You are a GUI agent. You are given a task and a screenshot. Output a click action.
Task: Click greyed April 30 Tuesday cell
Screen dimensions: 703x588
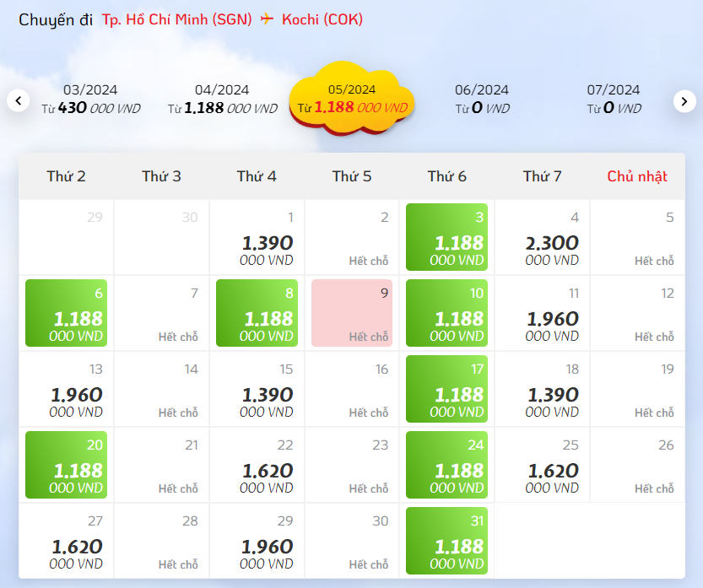click(161, 237)
